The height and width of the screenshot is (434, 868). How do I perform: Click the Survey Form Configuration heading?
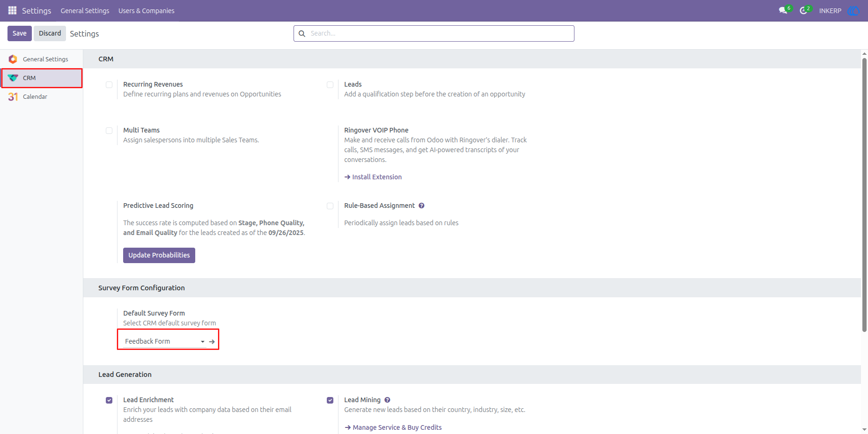click(x=141, y=288)
